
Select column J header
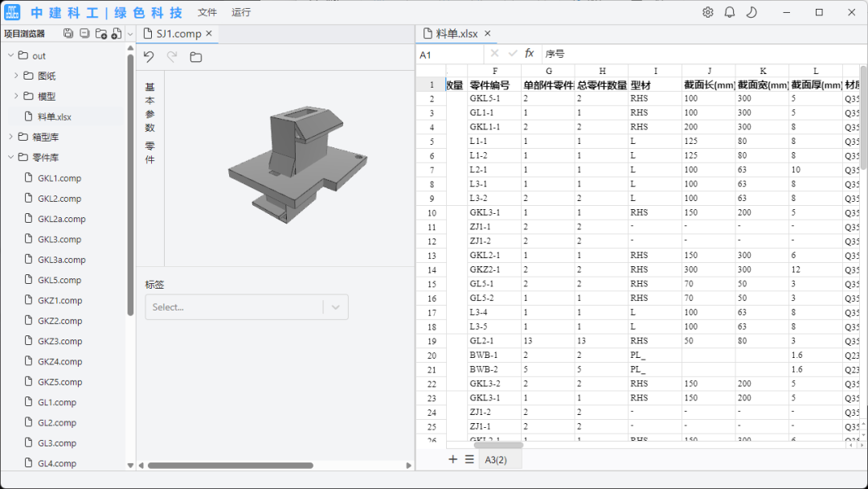point(709,71)
